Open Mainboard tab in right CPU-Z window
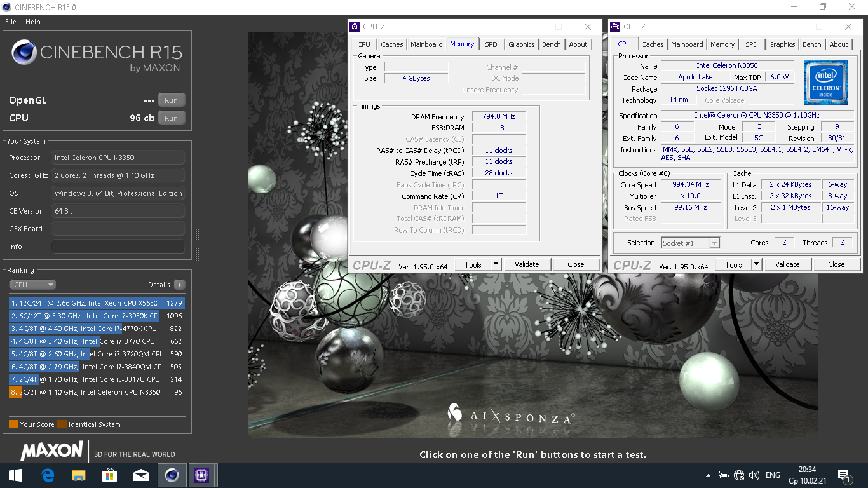This screenshot has width=868, height=488. click(x=687, y=44)
